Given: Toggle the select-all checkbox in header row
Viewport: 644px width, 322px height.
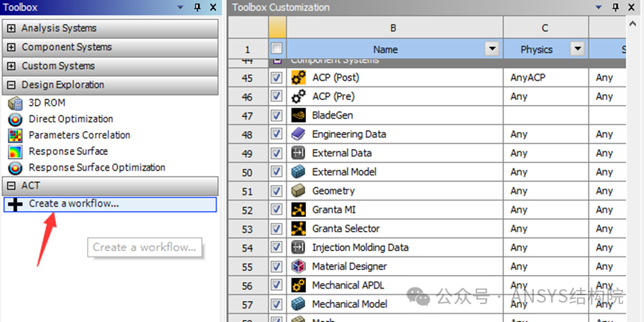Looking at the screenshot, I should pyautogui.click(x=277, y=49).
